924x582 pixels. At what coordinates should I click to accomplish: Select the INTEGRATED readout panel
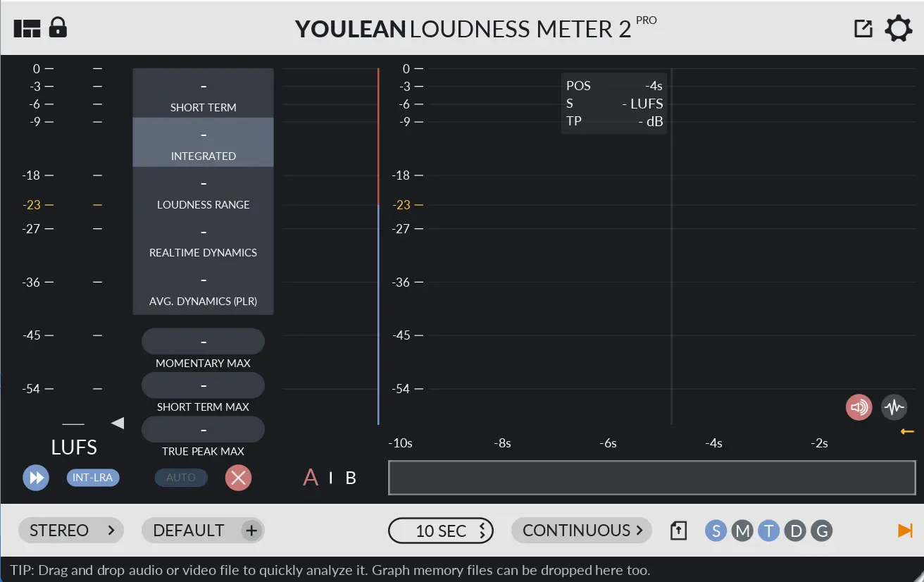203,142
